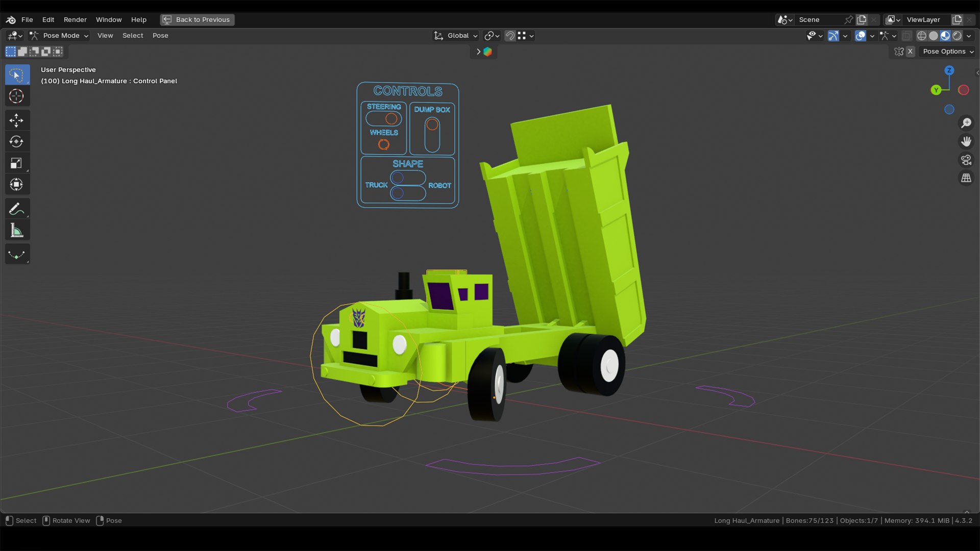Select the Steering slider control bone

[x=391, y=119]
